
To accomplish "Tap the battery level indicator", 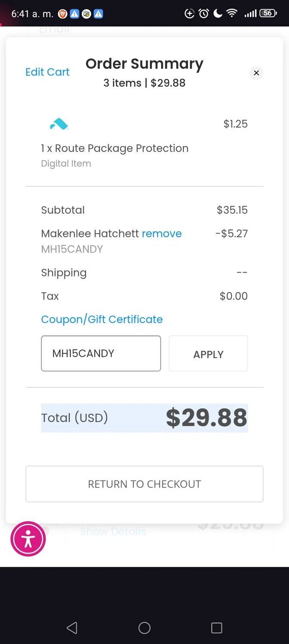I will click(x=268, y=14).
